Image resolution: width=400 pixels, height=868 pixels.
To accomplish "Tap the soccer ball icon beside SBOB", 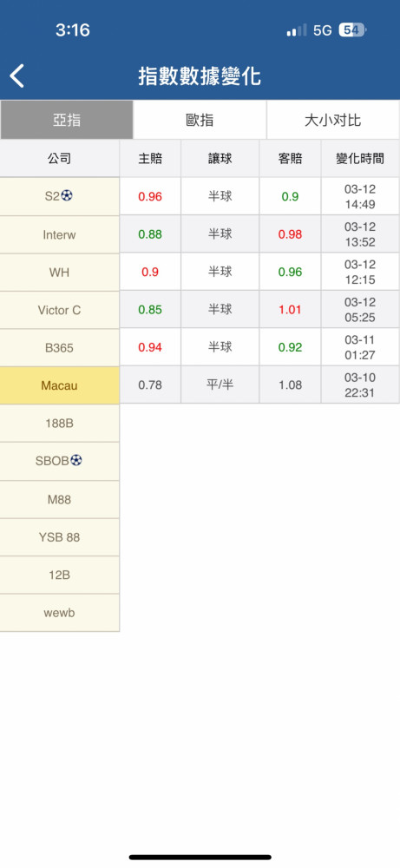I will coord(76,460).
